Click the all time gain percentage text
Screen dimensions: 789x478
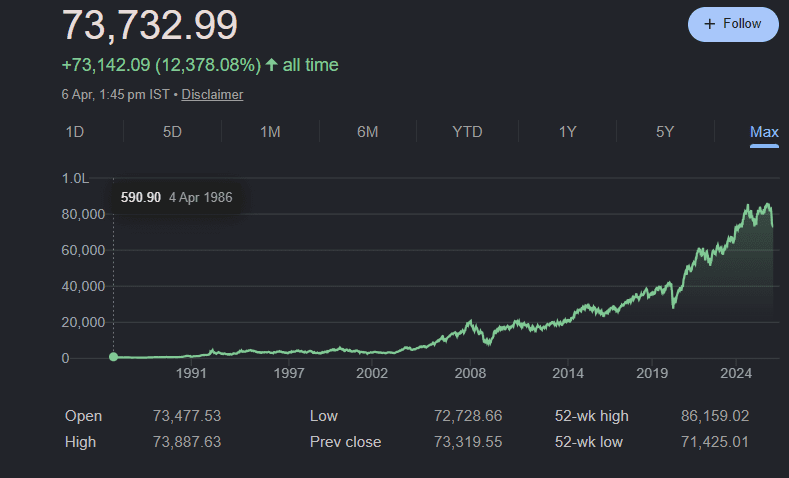point(200,65)
